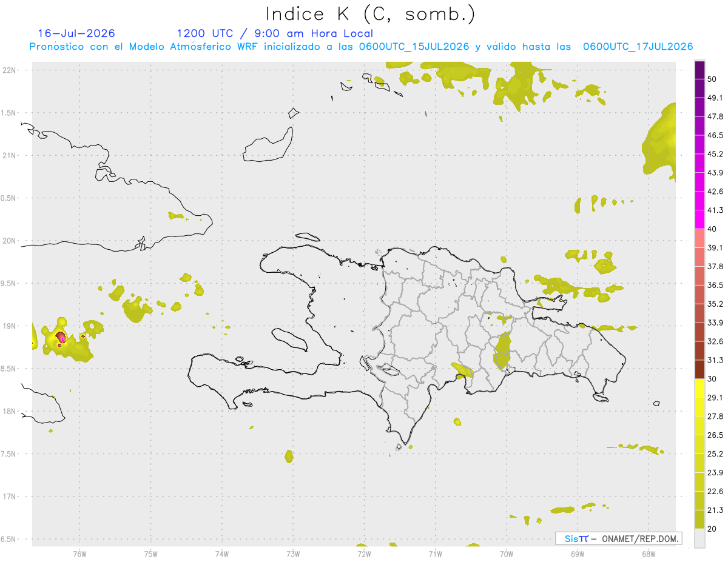Click the dark purple swatch above 50
Viewport: 728px width, 562px height.
pos(699,70)
